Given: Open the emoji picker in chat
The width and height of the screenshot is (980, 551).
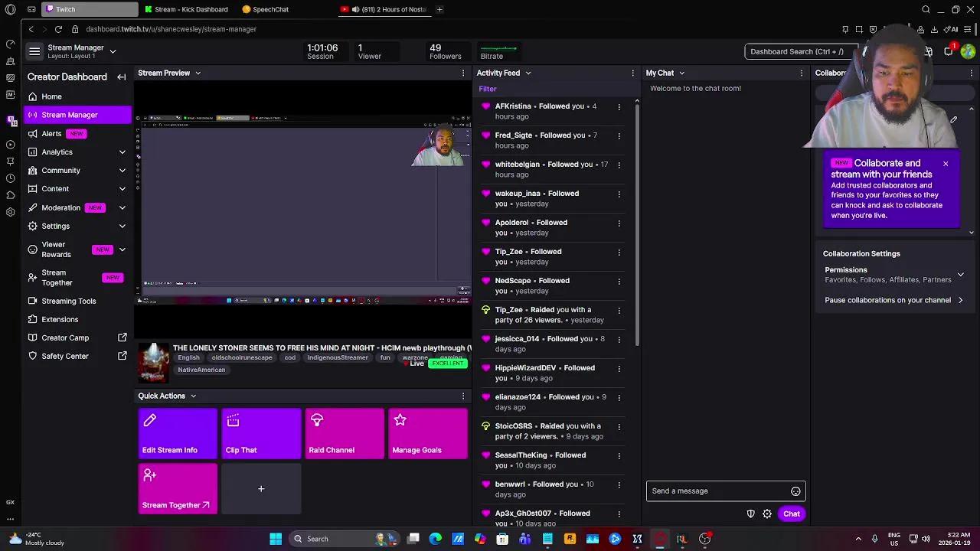Looking at the screenshot, I should [x=795, y=491].
